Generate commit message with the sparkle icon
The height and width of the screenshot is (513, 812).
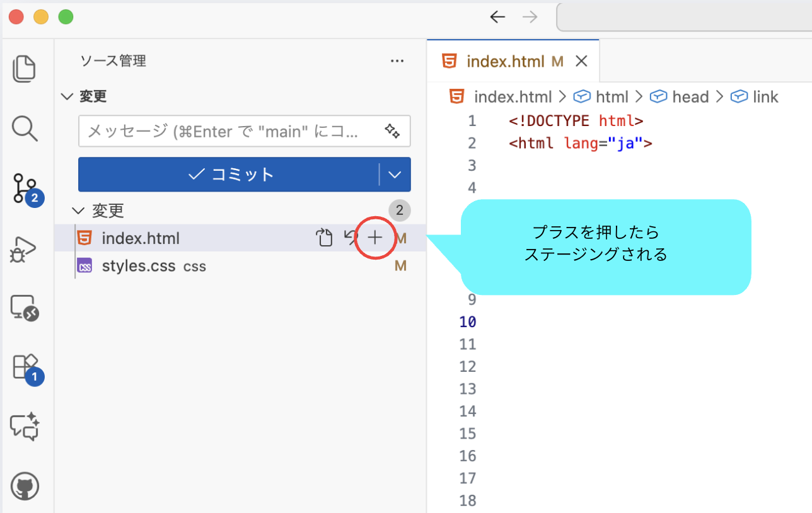coord(393,131)
